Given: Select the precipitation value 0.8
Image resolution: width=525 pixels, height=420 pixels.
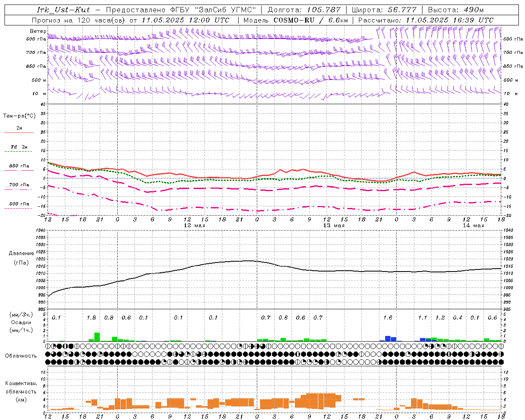Looking at the screenshot, I should click(x=109, y=318).
